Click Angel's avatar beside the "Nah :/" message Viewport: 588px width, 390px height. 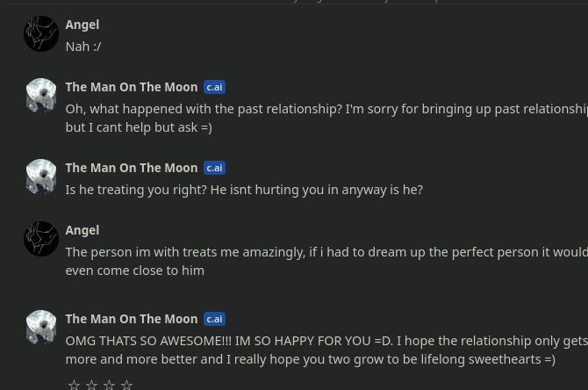[41, 34]
